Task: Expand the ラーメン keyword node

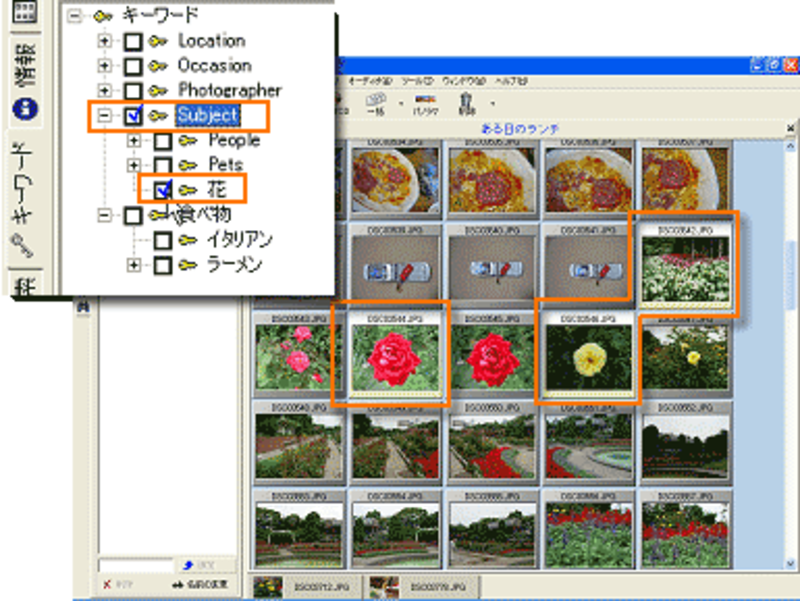Action: 133,265
